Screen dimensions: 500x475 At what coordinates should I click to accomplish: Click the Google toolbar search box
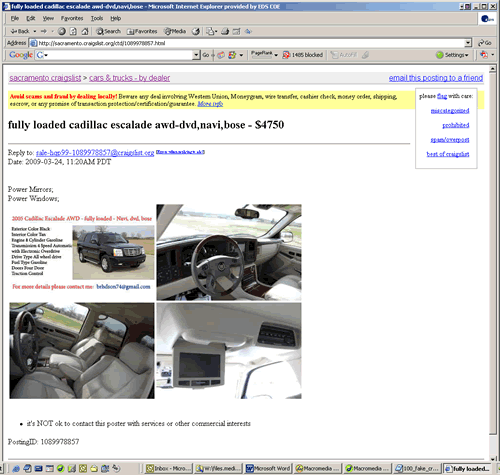click(114, 55)
